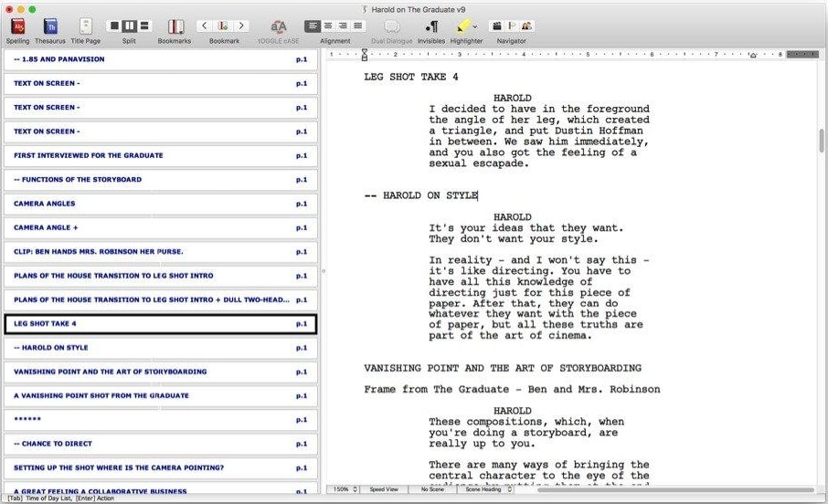Select 'CLIP: BEN HANDS MRS. ROBINSON HER PURSE.' row

pos(161,252)
